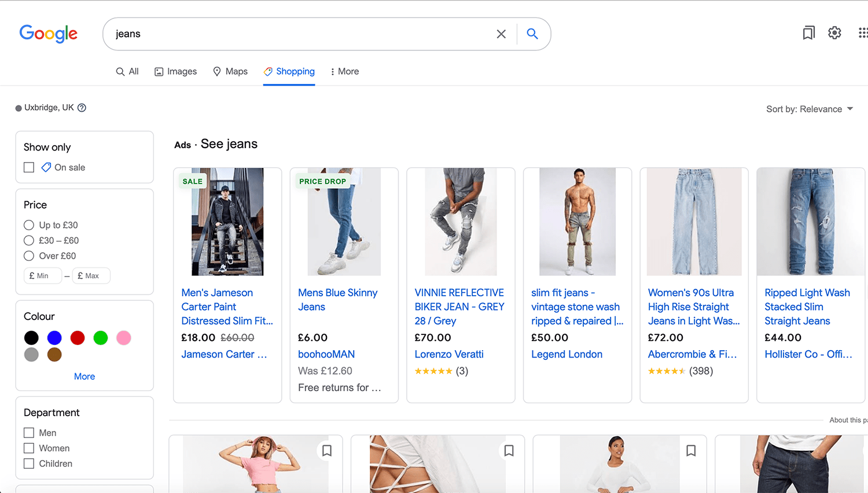Bookmark the lace-up white product card
Screen dimensions: 868x493
tap(509, 451)
